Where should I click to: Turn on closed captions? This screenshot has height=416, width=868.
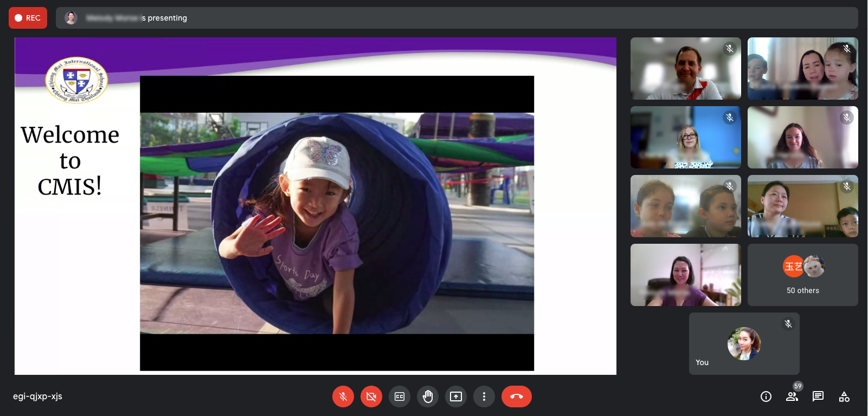pos(400,396)
